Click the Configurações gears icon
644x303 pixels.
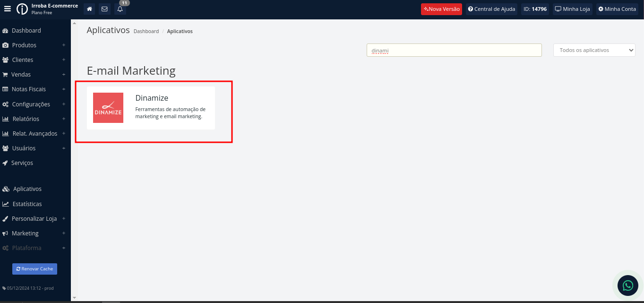click(x=6, y=104)
